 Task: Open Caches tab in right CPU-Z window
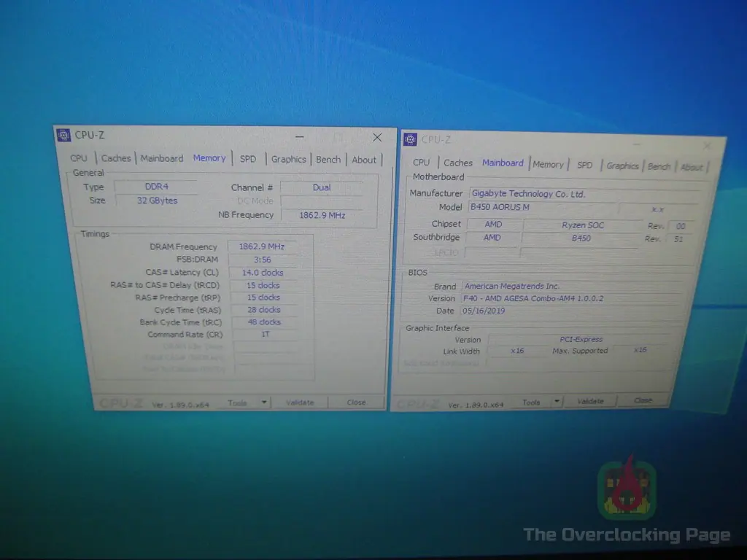pos(458,163)
